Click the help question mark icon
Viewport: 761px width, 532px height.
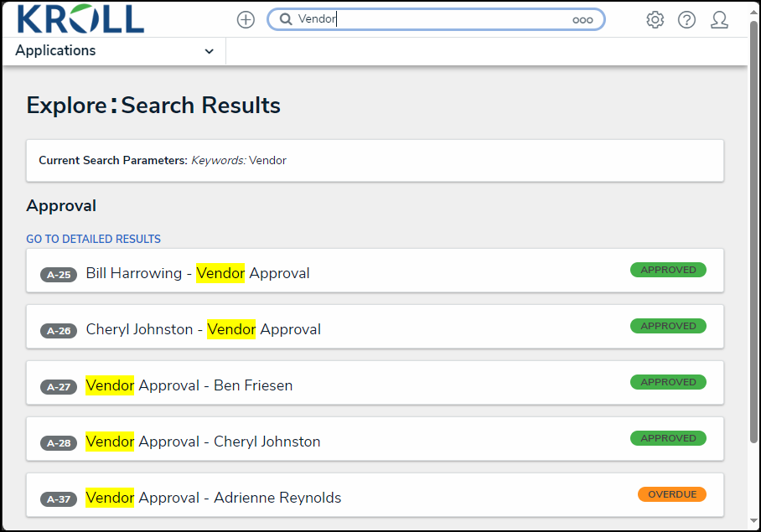tap(686, 19)
